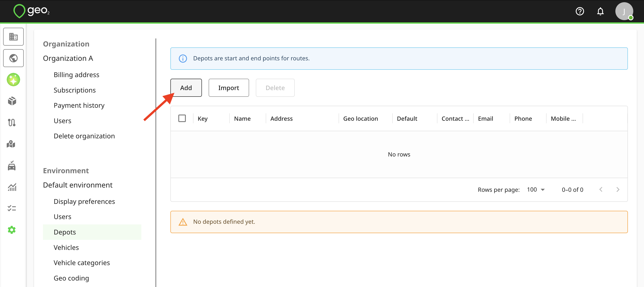Open Delete organization page

(84, 136)
